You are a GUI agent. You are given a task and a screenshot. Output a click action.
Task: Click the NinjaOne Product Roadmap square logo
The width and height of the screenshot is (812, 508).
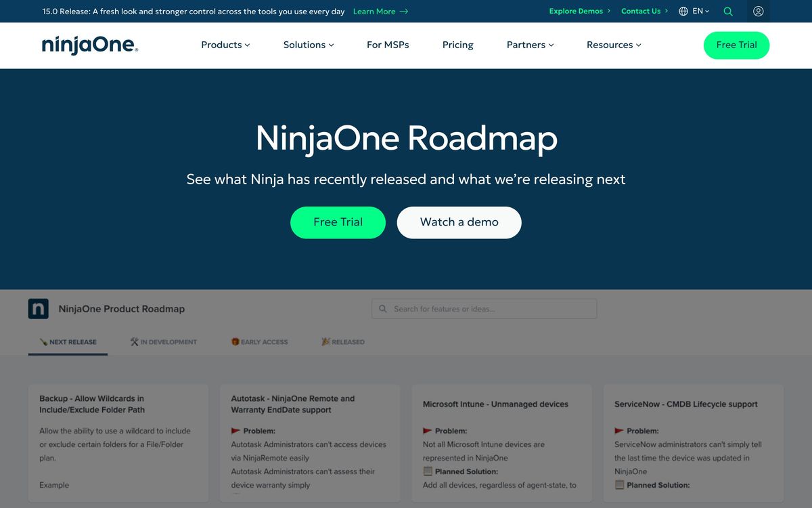pyautogui.click(x=39, y=308)
